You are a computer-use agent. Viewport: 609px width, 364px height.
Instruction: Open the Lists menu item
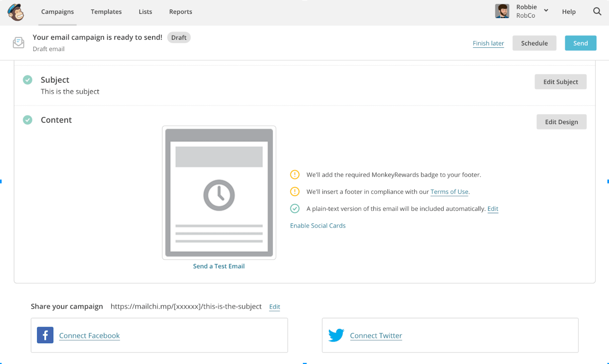tap(145, 12)
